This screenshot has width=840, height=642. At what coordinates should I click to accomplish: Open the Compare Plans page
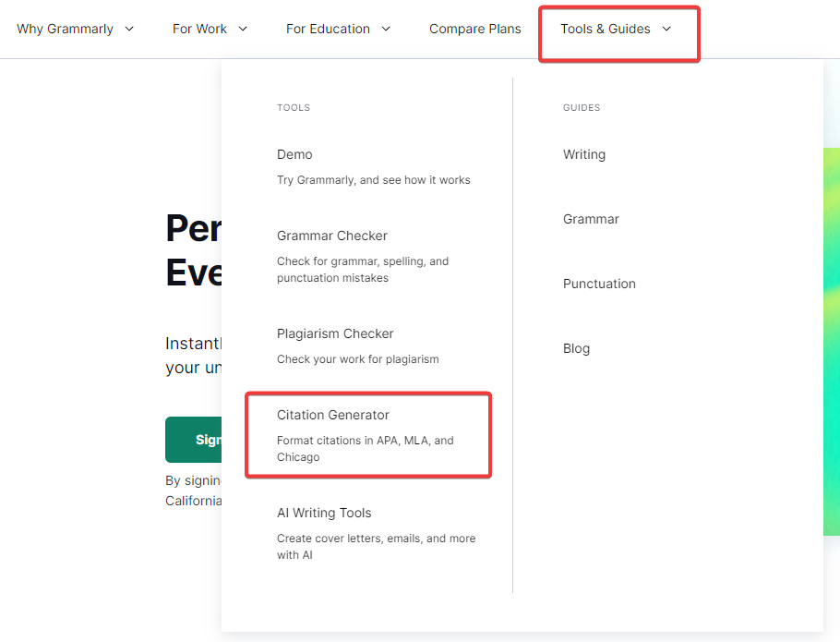[474, 29]
